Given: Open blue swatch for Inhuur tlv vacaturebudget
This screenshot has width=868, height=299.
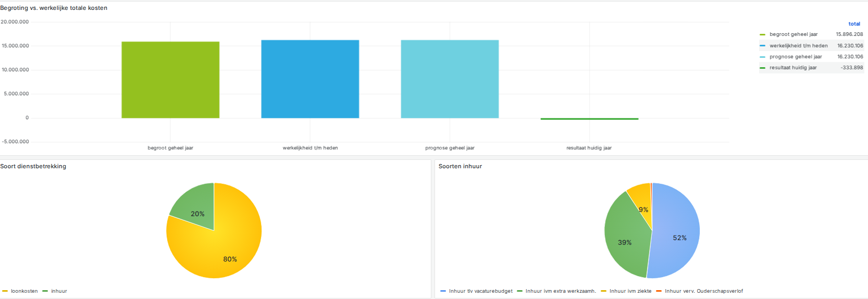Looking at the screenshot, I should point(443,291).
